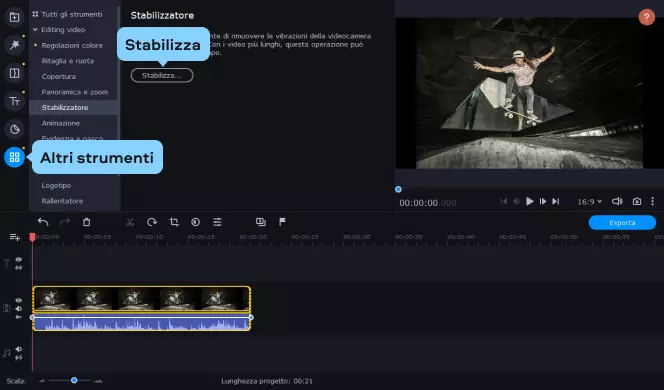The image size is (664, 390).
Task: Click the add track icon
Action: coord(15,237)
